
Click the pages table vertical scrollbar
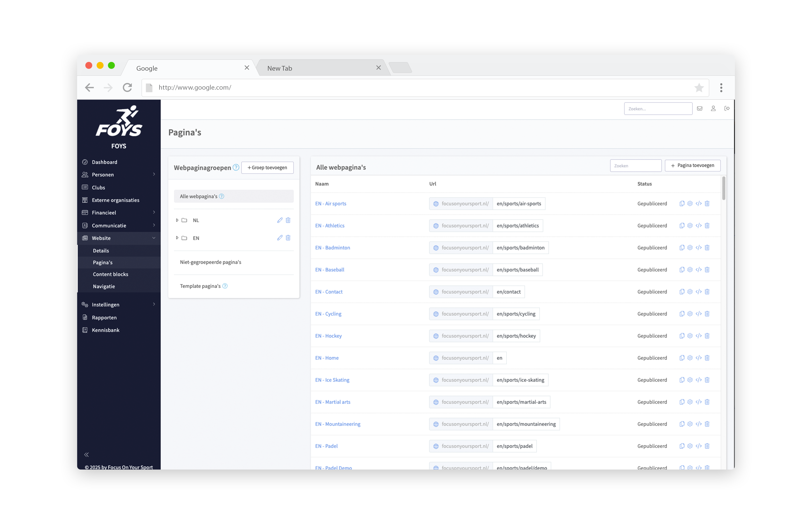pos(724,189)
